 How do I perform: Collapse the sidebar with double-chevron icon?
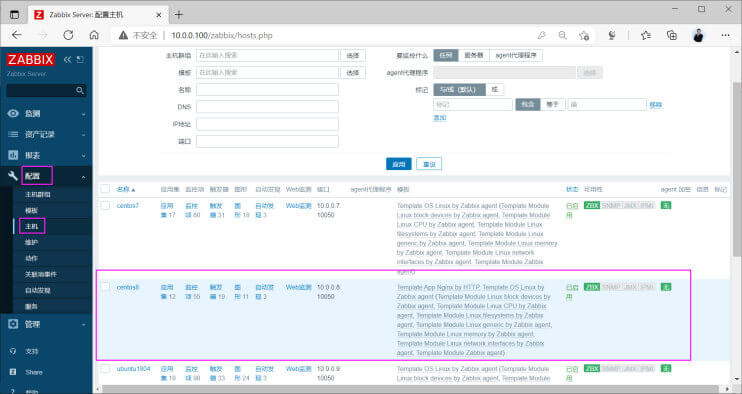(67, 59)
